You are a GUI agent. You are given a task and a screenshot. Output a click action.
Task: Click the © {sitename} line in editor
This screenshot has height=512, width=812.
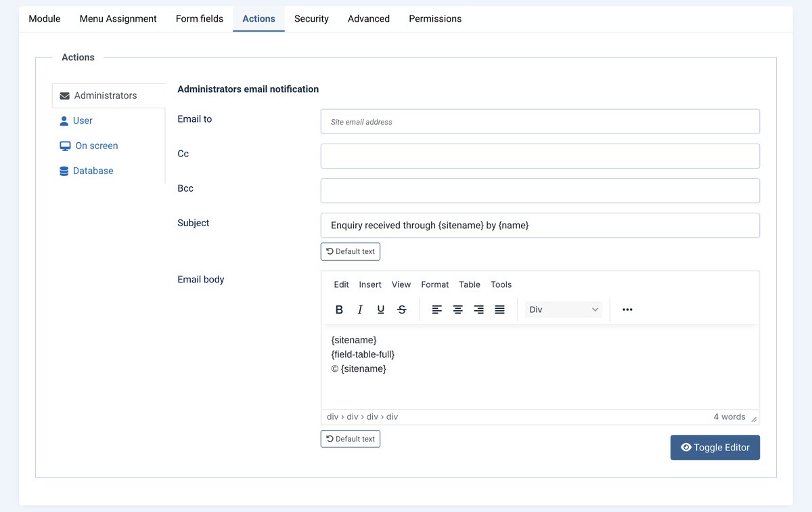point(359,369)
